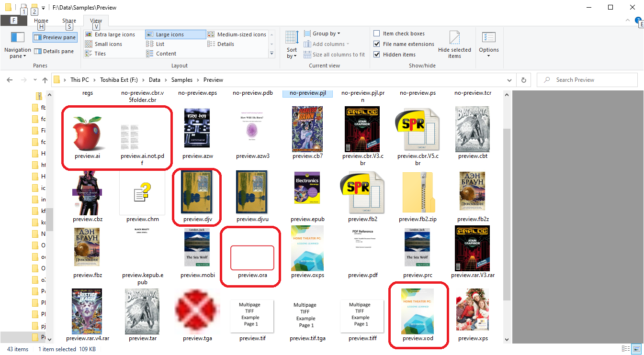Switch to the Home tab
This screenshot has height=355, width=644.
[x=41, y=21]
